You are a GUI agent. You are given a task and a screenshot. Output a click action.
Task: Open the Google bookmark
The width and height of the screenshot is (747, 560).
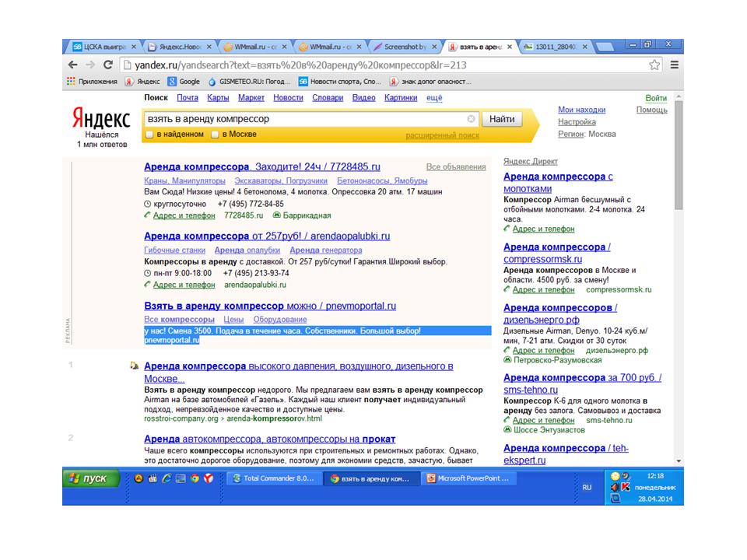(184, 82)
